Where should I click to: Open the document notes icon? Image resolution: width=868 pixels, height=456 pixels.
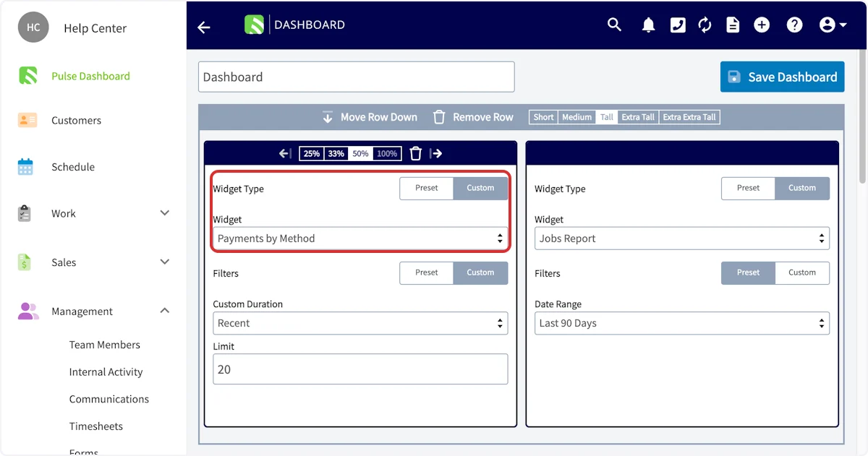pos(733,25)
